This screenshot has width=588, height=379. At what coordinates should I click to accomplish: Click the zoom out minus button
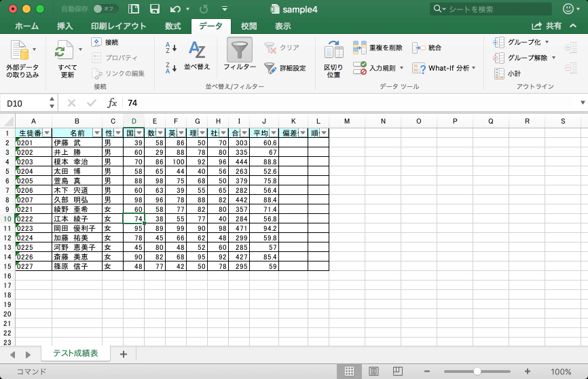pos(427,371)
